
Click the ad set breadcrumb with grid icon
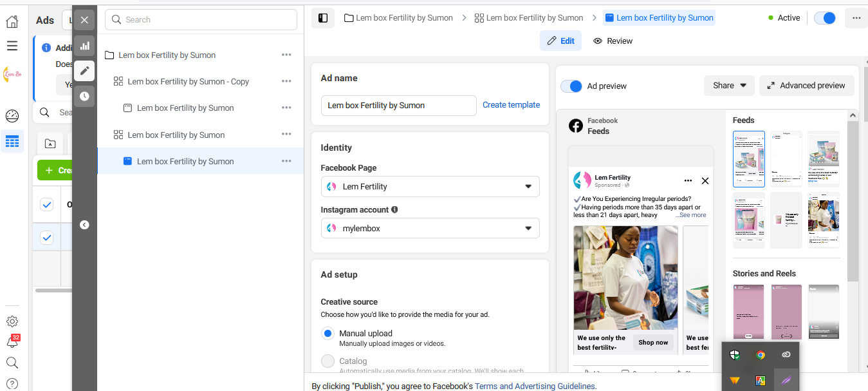pos(528,18)
